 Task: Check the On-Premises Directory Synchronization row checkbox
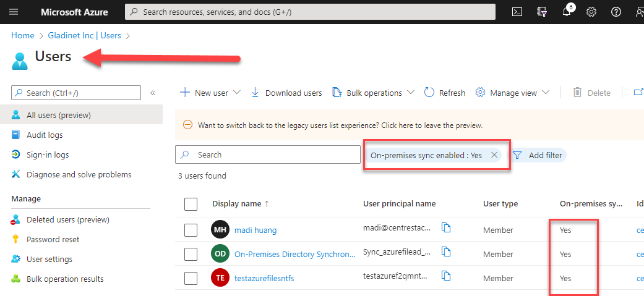coord(191,254)
